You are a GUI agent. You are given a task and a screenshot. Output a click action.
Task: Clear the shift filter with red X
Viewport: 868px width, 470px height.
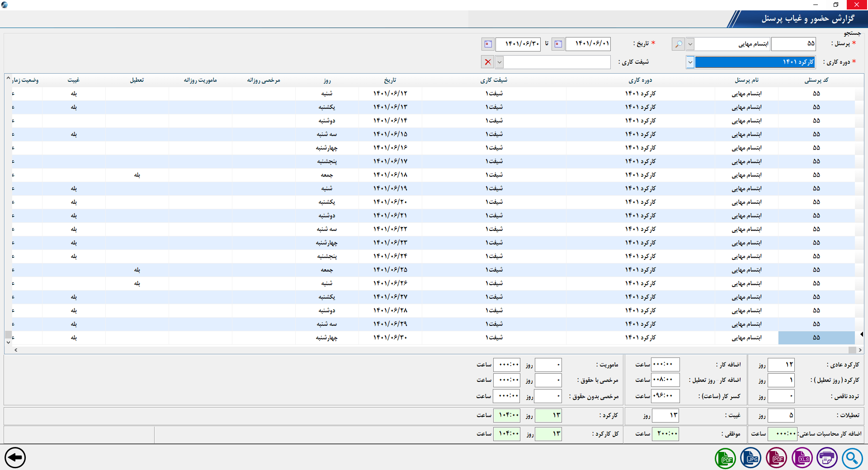(488, 62)
